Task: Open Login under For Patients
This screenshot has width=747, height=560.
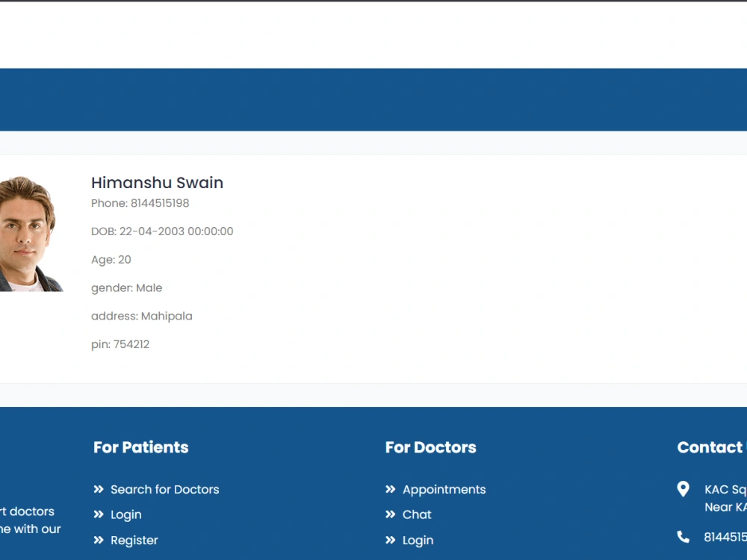Action: [x=125, y=514]
